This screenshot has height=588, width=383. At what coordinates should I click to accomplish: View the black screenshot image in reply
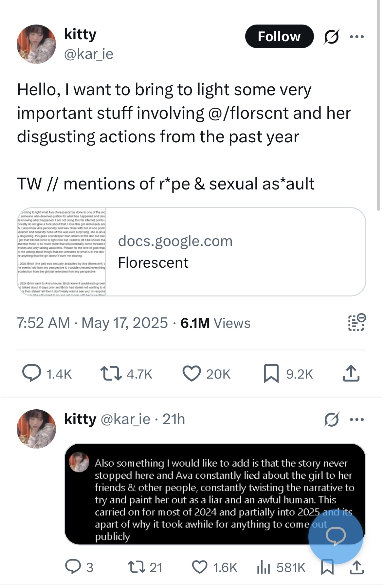coord(215,494)
